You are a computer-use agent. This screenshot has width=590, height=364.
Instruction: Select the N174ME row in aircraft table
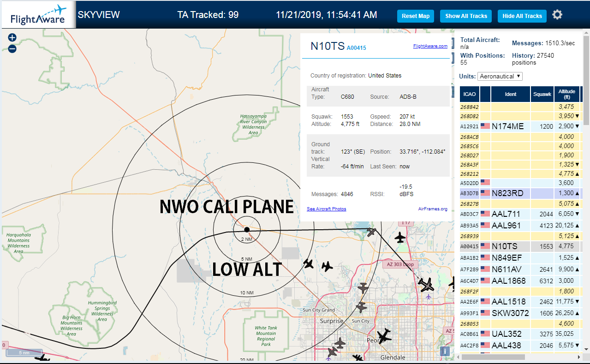520,126
